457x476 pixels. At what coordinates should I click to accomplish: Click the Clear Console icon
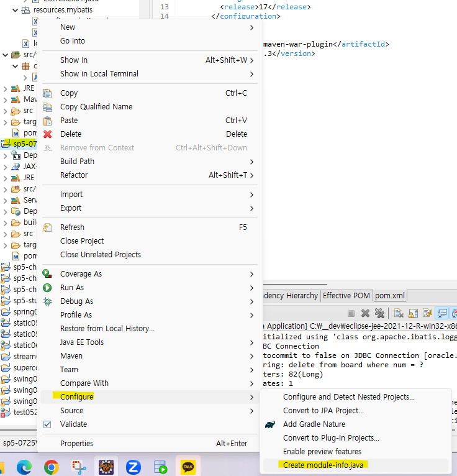[399, 313]
